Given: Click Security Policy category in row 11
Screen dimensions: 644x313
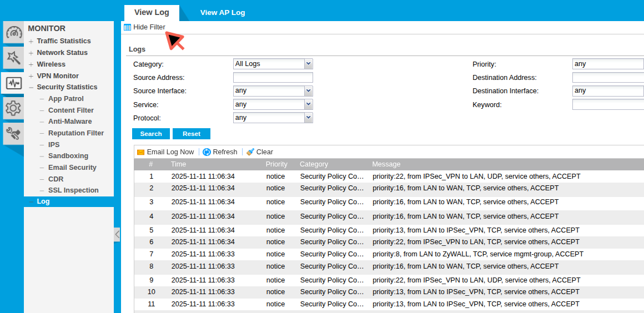Looking at the screenshot, I should coord(332,304).
